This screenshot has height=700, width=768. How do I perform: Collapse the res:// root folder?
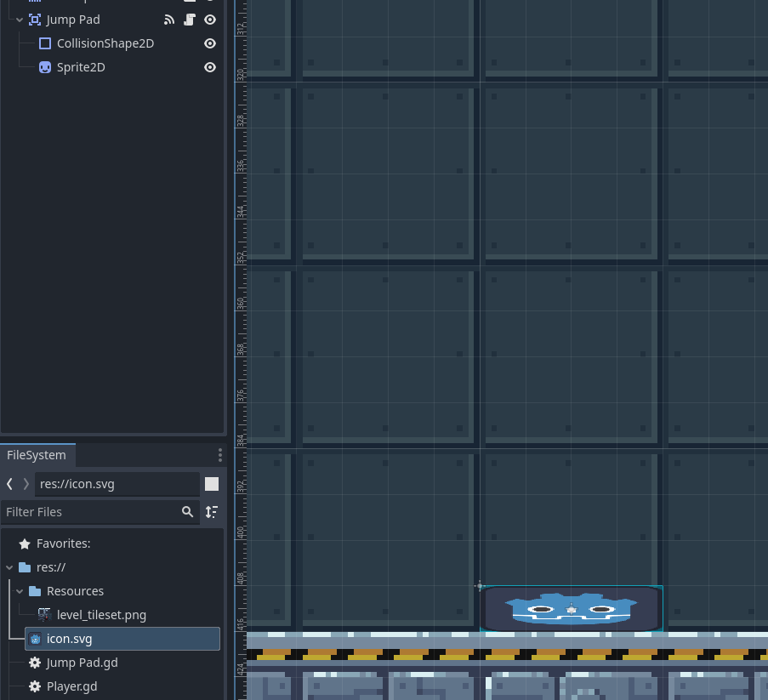9,567
